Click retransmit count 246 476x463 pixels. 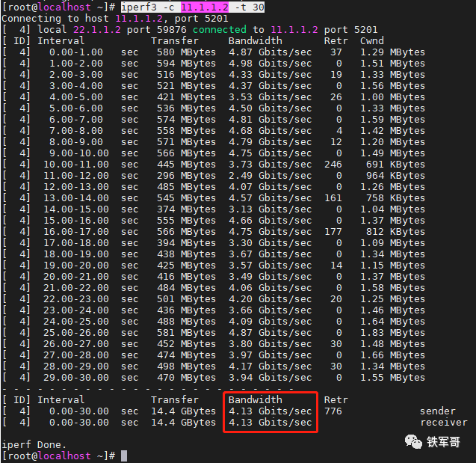tap(333, 165)
